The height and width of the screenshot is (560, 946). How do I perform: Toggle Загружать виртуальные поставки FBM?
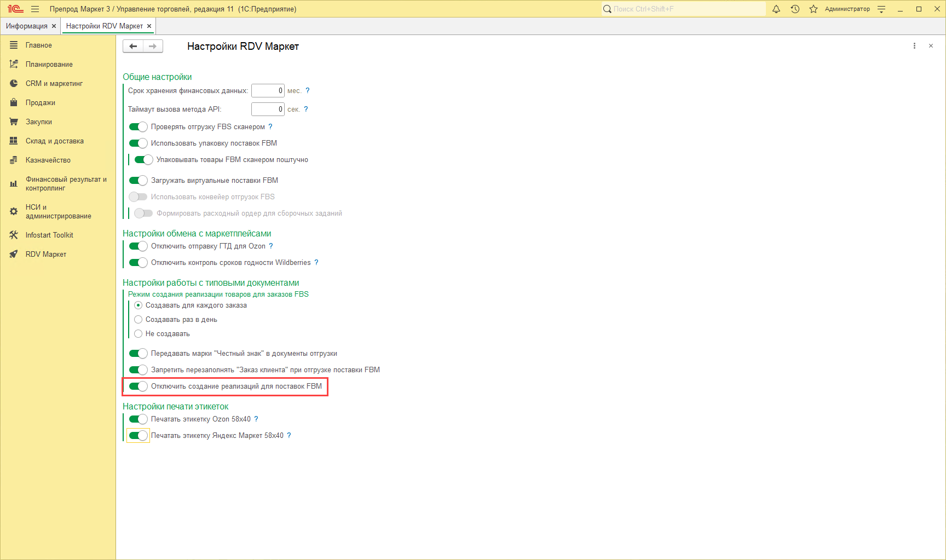[138, 180]
